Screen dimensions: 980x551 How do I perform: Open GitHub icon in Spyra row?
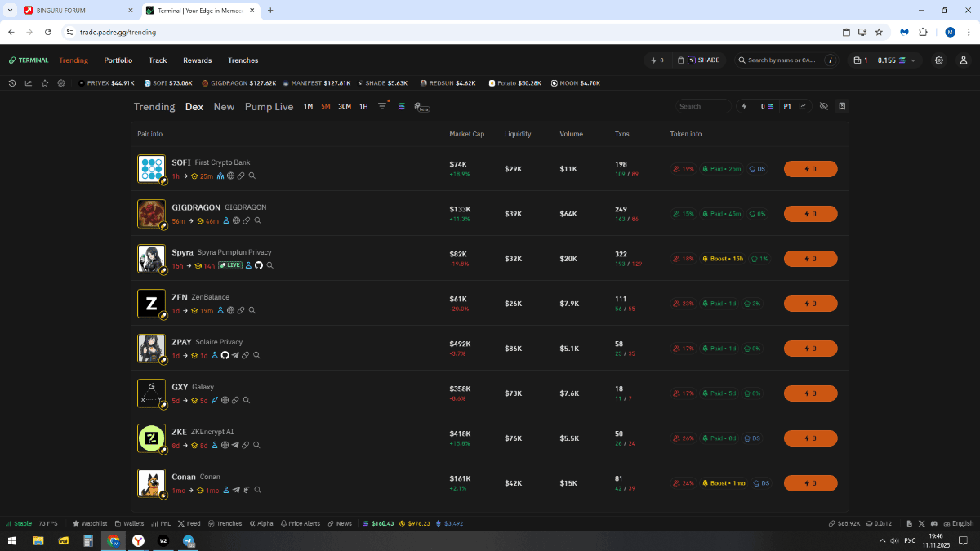[259, 265]
